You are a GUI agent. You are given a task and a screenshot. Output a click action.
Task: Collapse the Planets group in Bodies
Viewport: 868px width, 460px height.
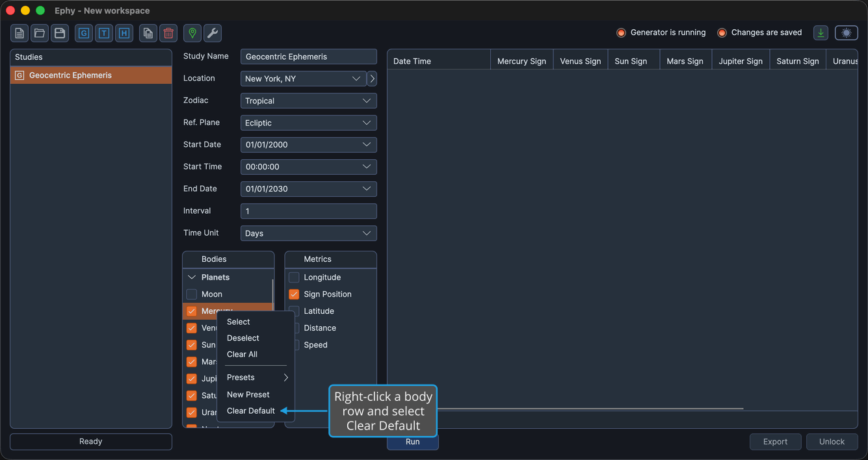[x=192, y=277]
